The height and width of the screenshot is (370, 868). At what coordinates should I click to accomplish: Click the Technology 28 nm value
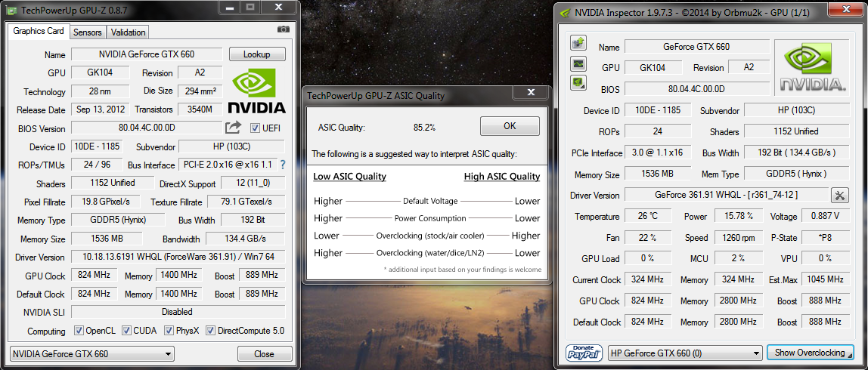pyautogui.click(x=101, y=91)
